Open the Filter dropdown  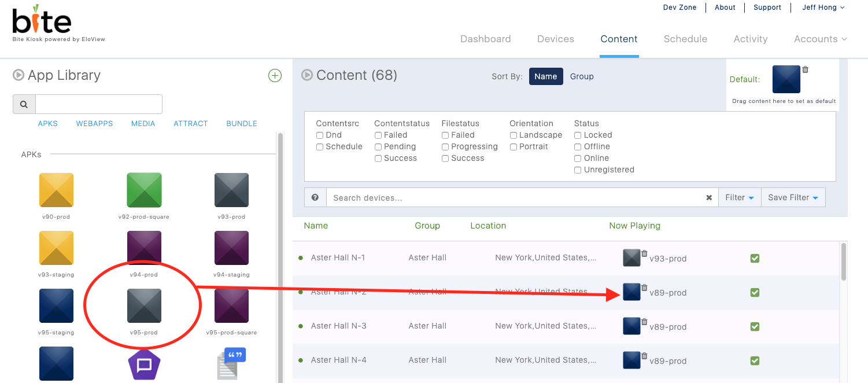tap(740, 197)
